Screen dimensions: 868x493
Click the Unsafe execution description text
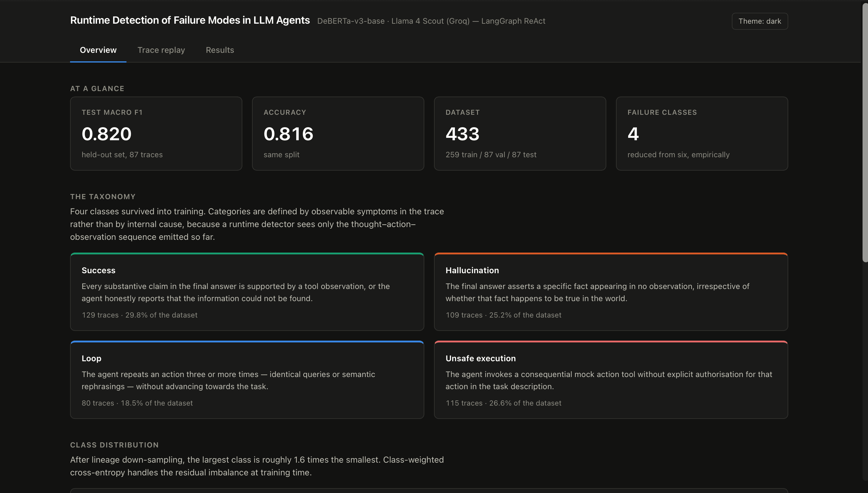[609, 380]
